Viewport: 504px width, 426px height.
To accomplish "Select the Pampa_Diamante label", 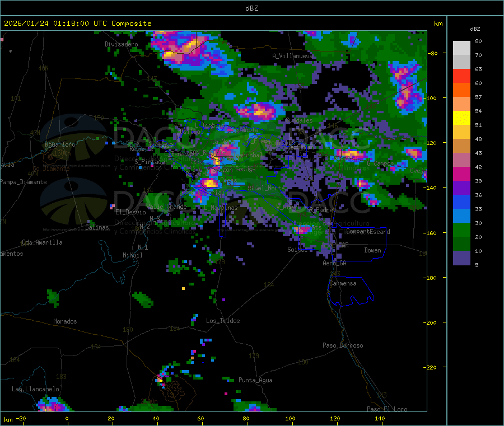I will (24, 182).
